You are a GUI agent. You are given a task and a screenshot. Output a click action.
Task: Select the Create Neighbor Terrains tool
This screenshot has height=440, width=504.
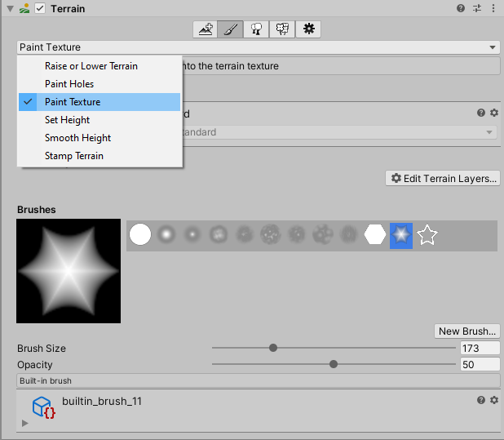206,29
